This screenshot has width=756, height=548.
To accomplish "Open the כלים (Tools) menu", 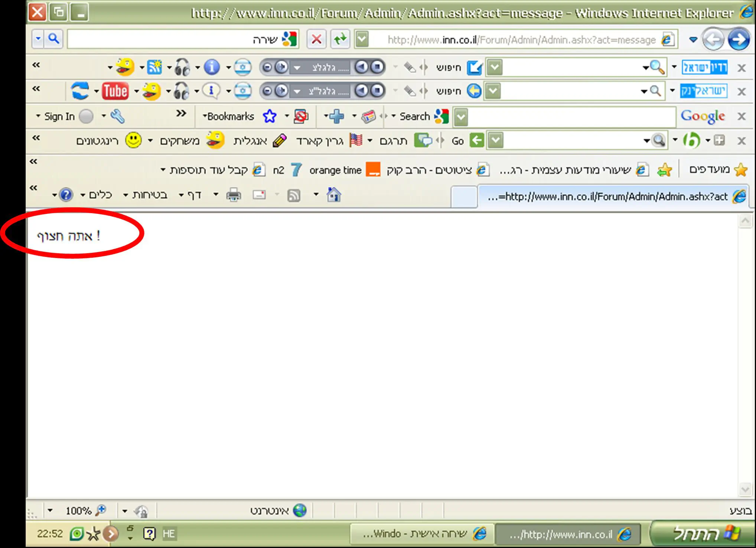I will tap(100, 195).
